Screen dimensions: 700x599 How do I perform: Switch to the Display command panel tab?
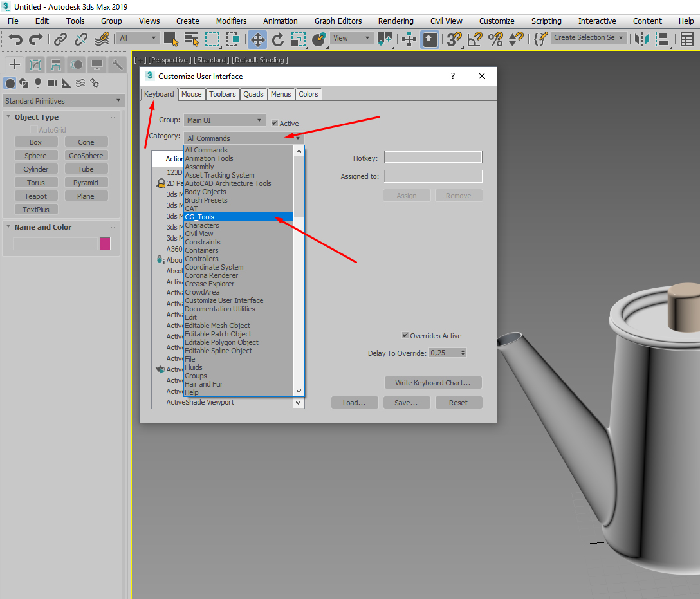tap(97, 65)
